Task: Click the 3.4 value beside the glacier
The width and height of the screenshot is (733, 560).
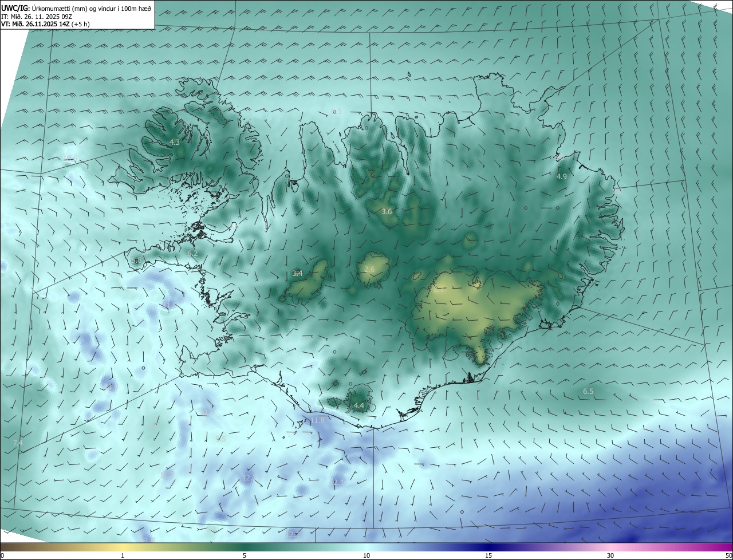Action: [297, 273]
